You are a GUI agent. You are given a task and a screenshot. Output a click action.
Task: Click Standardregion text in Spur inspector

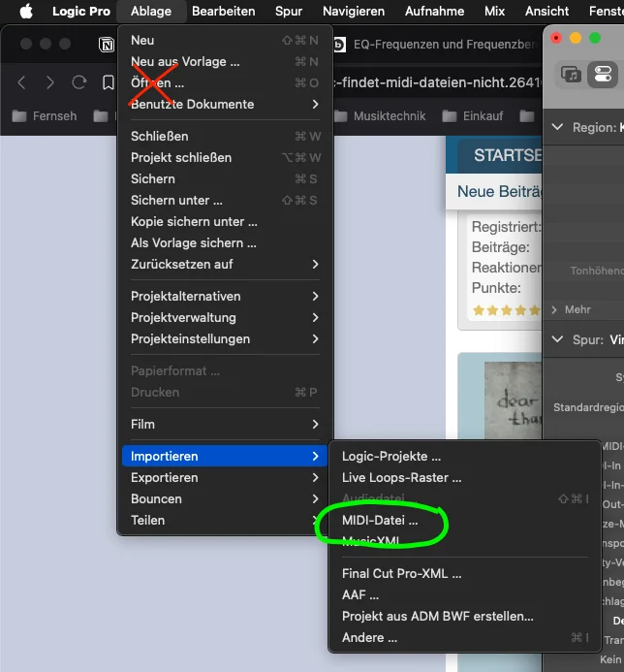(x=588, y=407)
